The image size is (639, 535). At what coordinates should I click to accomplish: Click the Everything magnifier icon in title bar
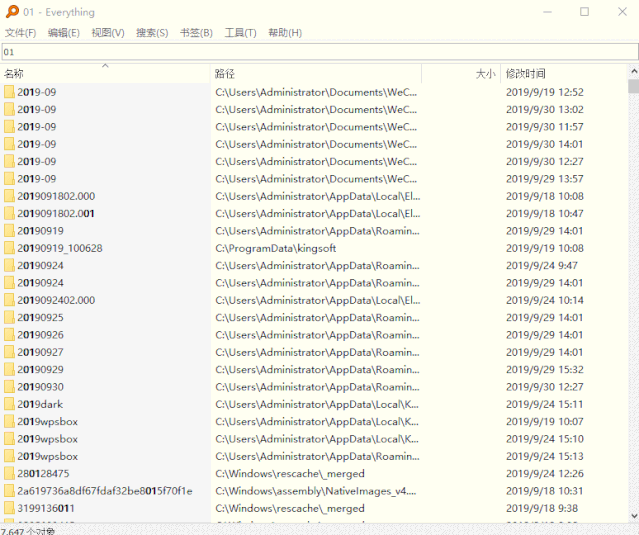10,12
